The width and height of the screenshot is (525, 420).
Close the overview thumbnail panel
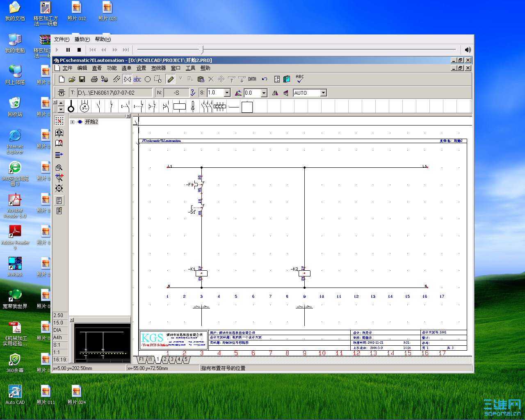click(x=72, y=320)
